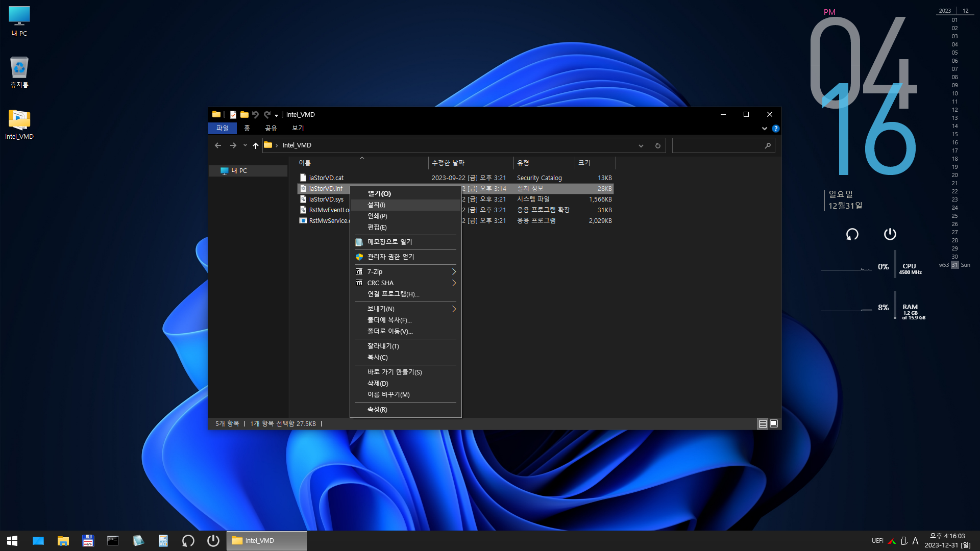This screenshot has width=980, height=551.
Task: Go back with the back arrow
Action: point(218,145)
